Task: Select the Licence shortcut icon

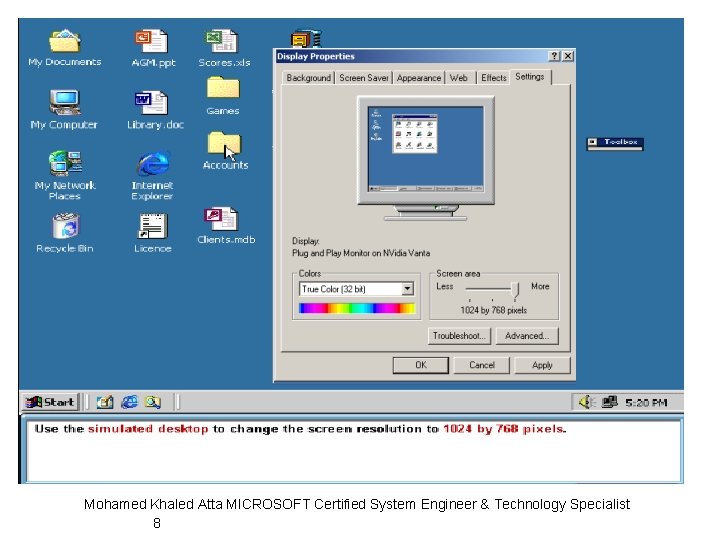Action: 152,233
